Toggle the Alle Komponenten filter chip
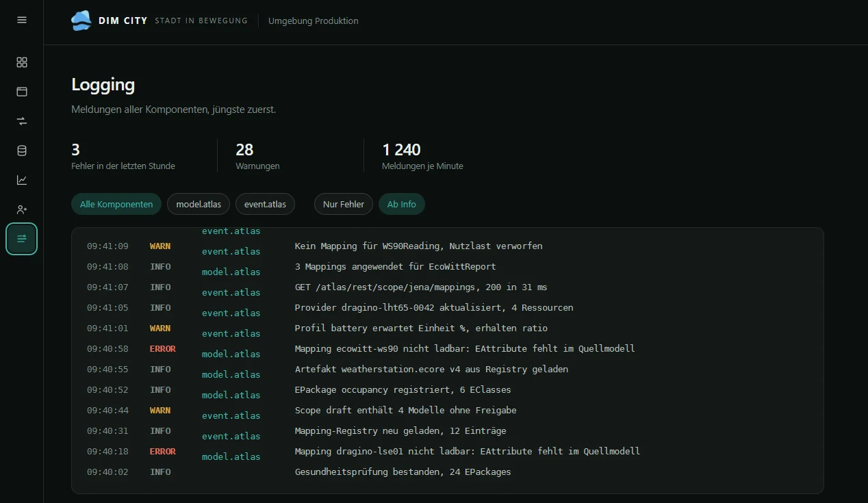The width and height of the screenshot is (868, 503). coord(116,204)
